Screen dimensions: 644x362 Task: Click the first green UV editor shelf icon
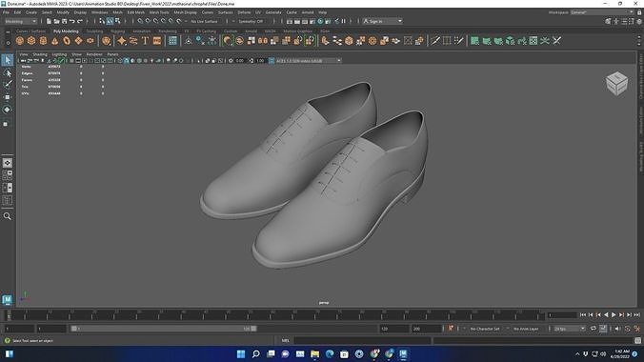[474, 41]
